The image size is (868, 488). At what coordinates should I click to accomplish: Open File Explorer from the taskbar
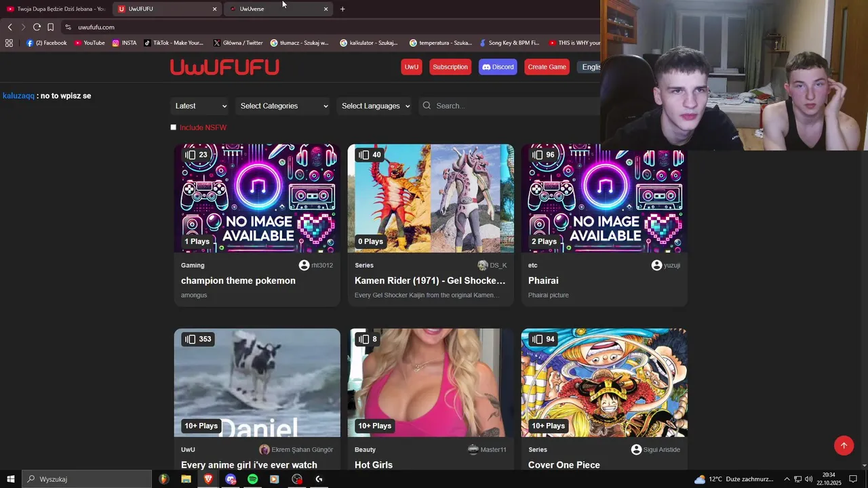point(186,479)
